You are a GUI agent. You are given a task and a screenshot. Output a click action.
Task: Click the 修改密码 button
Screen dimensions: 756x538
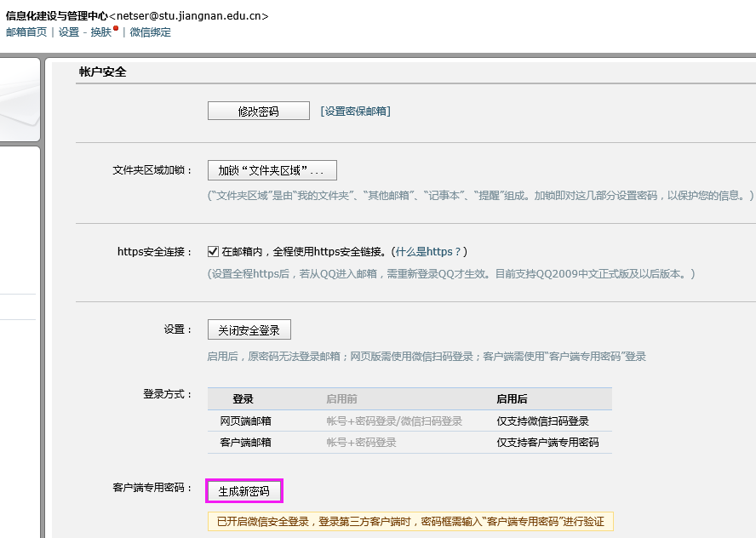(259, 111)
